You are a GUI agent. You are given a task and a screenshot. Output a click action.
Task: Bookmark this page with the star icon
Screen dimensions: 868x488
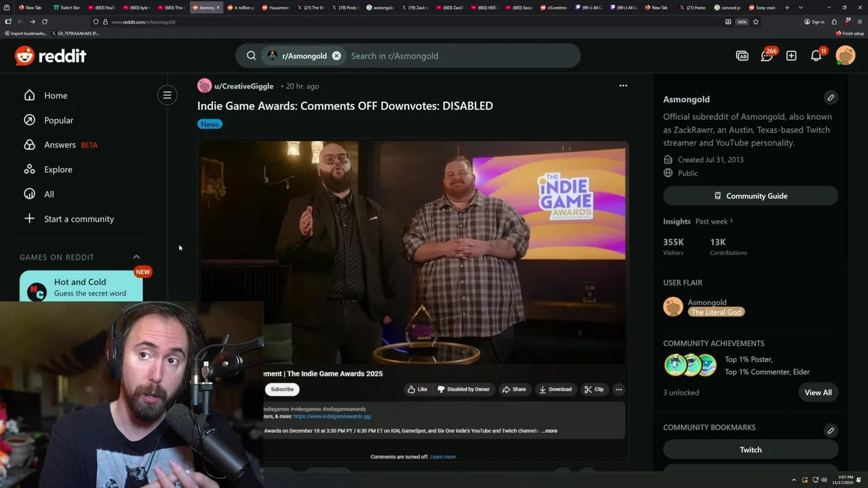(x=755, y=22)
